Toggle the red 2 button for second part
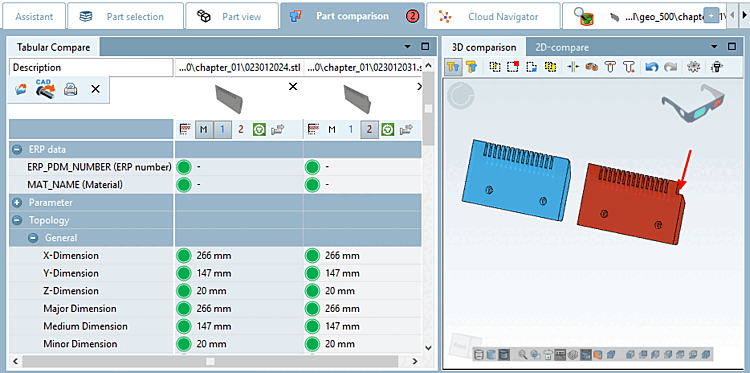Image resolution: width=750 pixels, height=373 pixels. point(369,129)
